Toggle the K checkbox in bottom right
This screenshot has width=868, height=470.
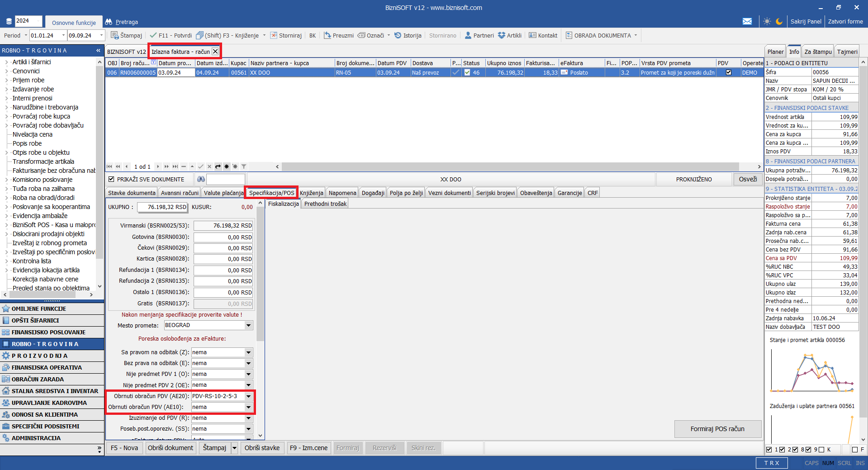(821, 449)
